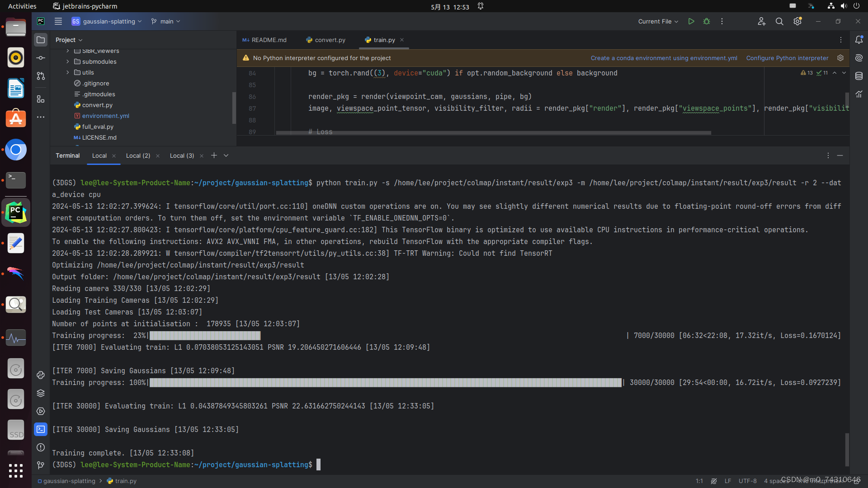
Task: Open the Commit tool window icon
Action: pyautogui.click(x=41, y=58)
